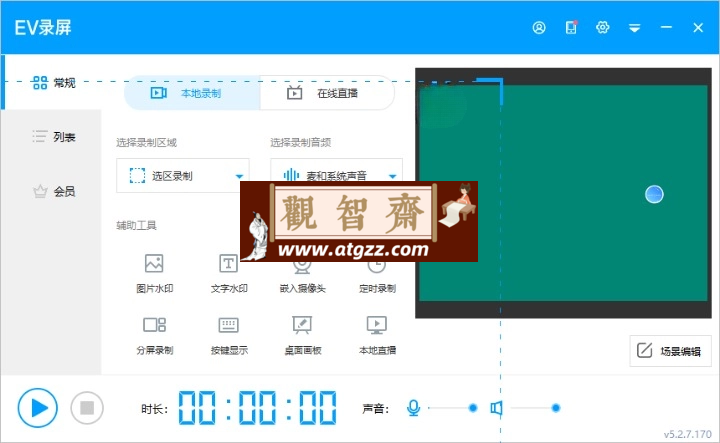Close the EV录屏 window
Image resolution: width=720 pixels, height=443 pixels.
tap(698, 28)
